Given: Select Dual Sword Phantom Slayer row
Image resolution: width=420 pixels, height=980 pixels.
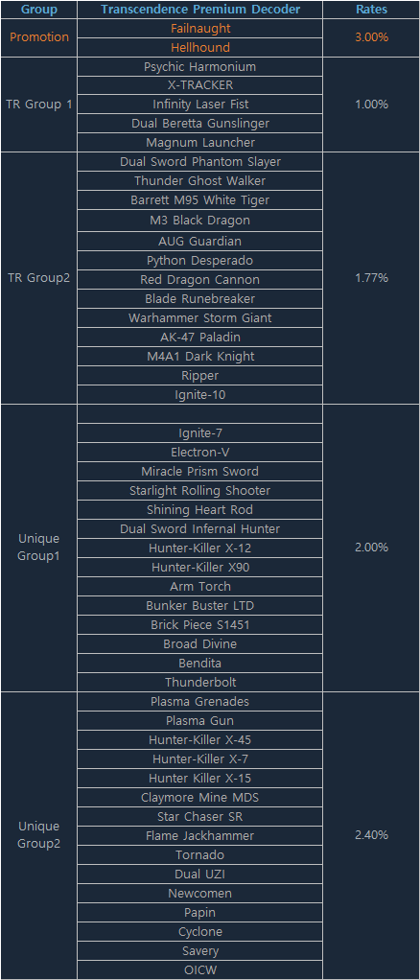Looking at the screenshot, I should click(200, 162).
